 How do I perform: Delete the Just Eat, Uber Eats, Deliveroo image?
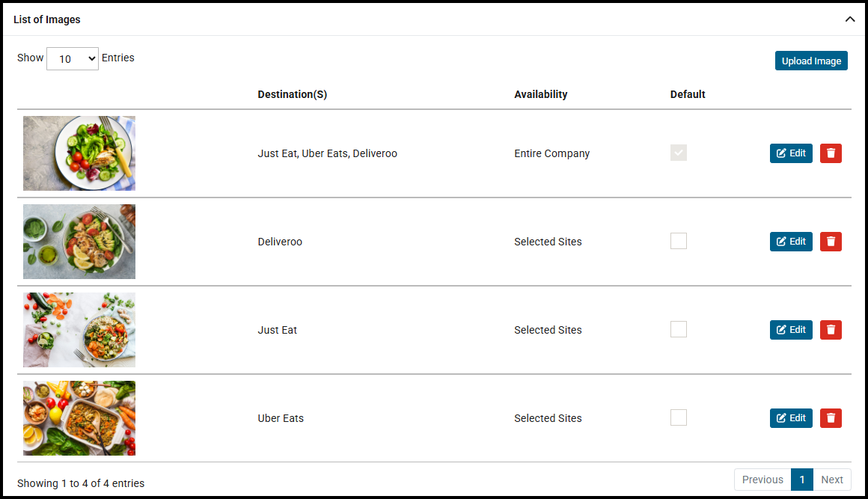(831, 153)
